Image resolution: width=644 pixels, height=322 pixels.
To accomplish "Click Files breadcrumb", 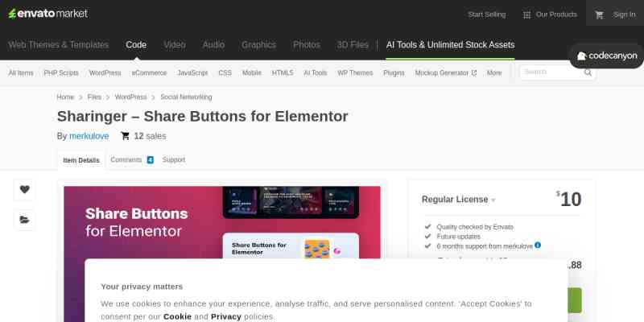I will point(94,97).
